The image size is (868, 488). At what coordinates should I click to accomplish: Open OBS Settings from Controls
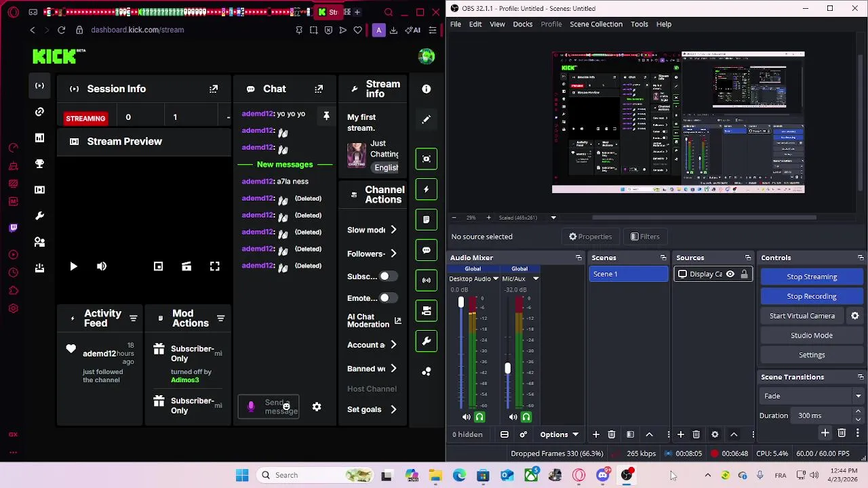[812, 355]
